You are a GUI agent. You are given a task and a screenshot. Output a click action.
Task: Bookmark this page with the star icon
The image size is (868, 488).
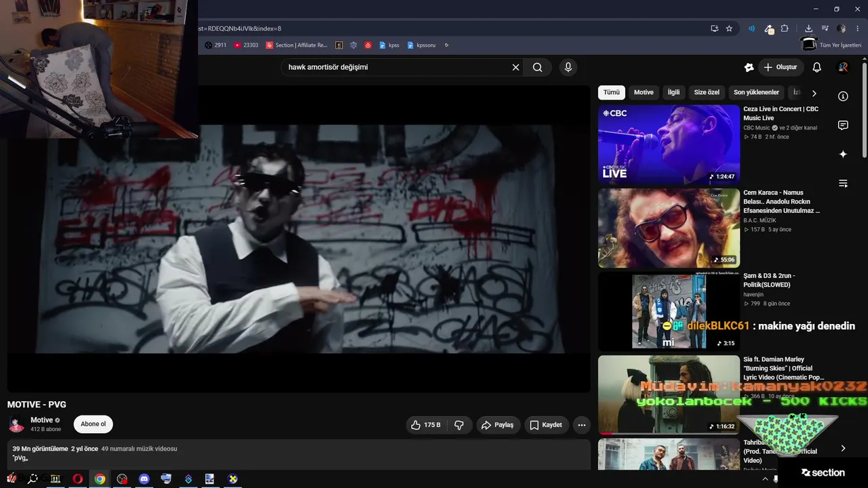[729, 28]
